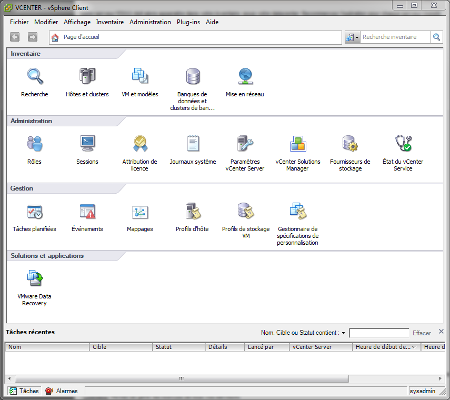Click the Page d'accueil address field
The image size is (450, 400).
pos(195,37)
